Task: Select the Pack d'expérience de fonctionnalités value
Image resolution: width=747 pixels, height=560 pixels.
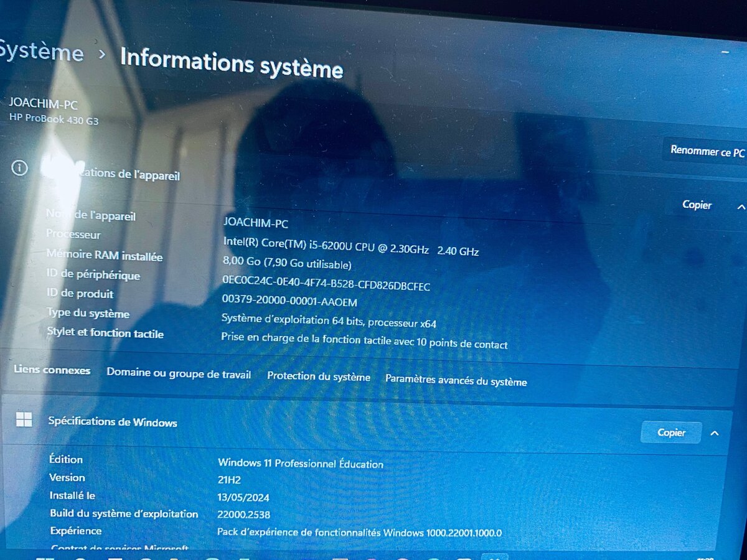Action: (x=359, y=533)
